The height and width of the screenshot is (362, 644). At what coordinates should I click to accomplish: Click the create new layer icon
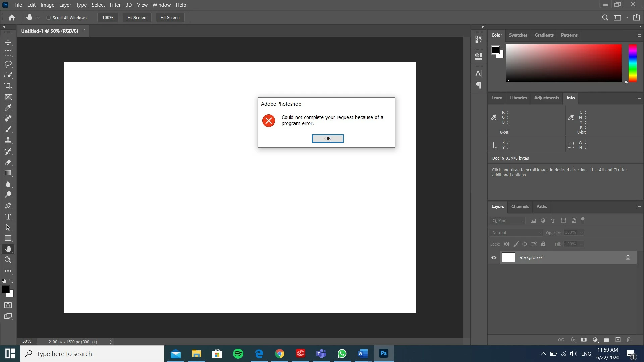[x=618, y=340]
